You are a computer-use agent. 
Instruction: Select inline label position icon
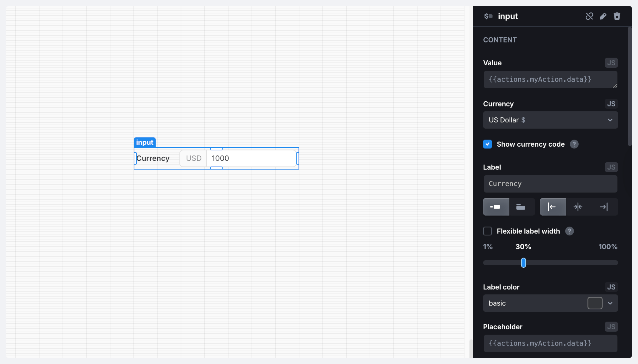(496, 207)
